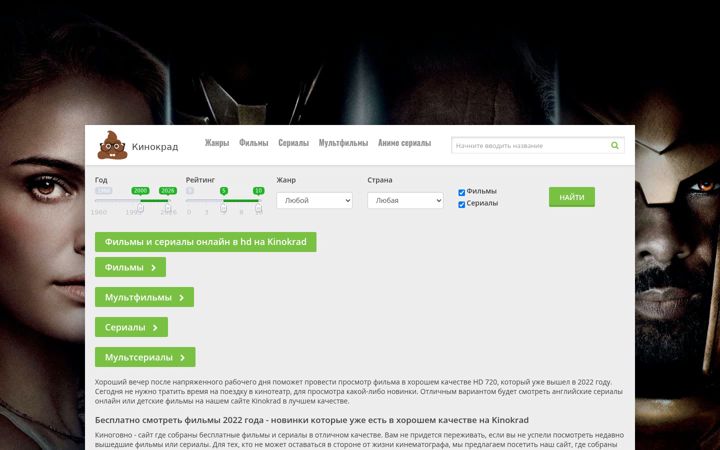The width and height of the screenshot is (720, 450).
Task: Click the chevron in Мультфильмы section button
Action: click(181, 298)
